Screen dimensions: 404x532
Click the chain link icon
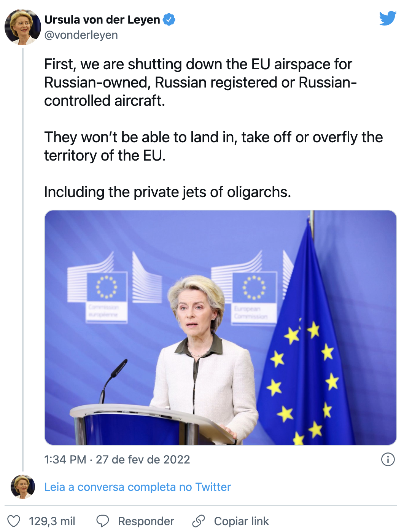pos(199,521)
